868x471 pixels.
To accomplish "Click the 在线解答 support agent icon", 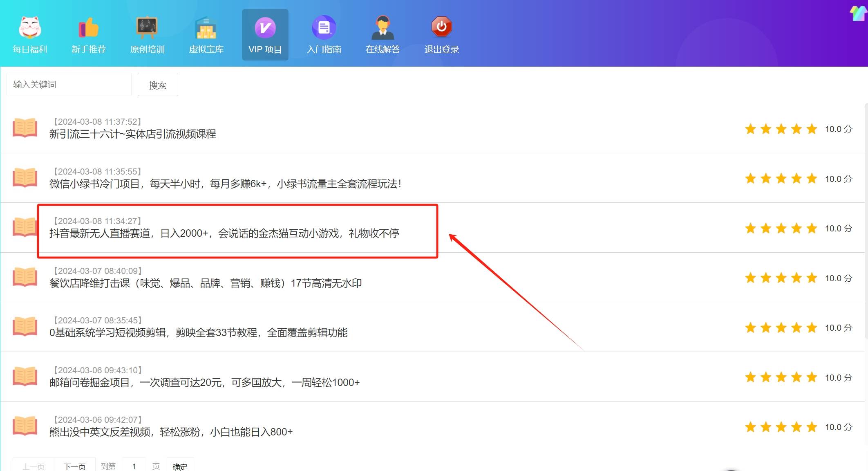I will pyautogui.click(x=383, y=27).
